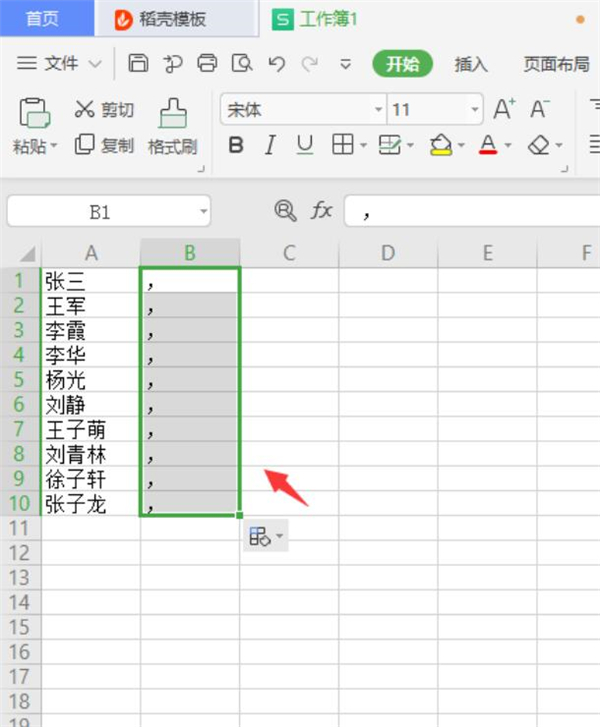Open the eraser clear dropdown arrow

[559, 146]
